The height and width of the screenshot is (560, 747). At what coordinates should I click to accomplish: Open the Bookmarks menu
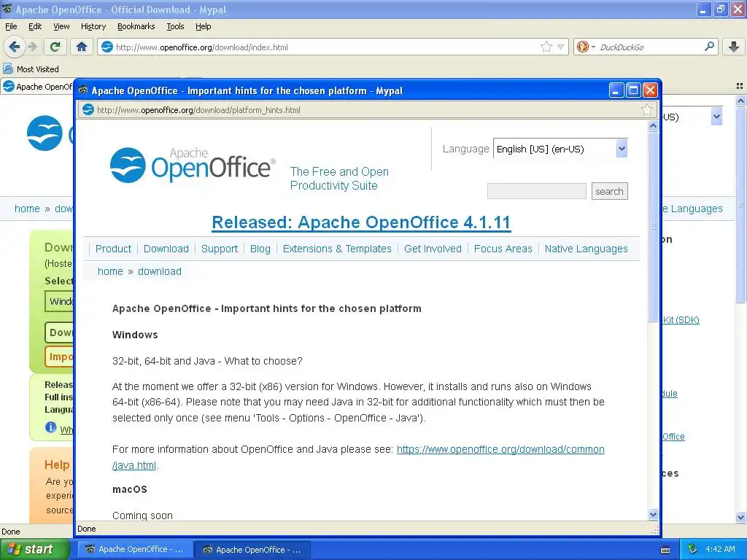(x=136, y=26)
